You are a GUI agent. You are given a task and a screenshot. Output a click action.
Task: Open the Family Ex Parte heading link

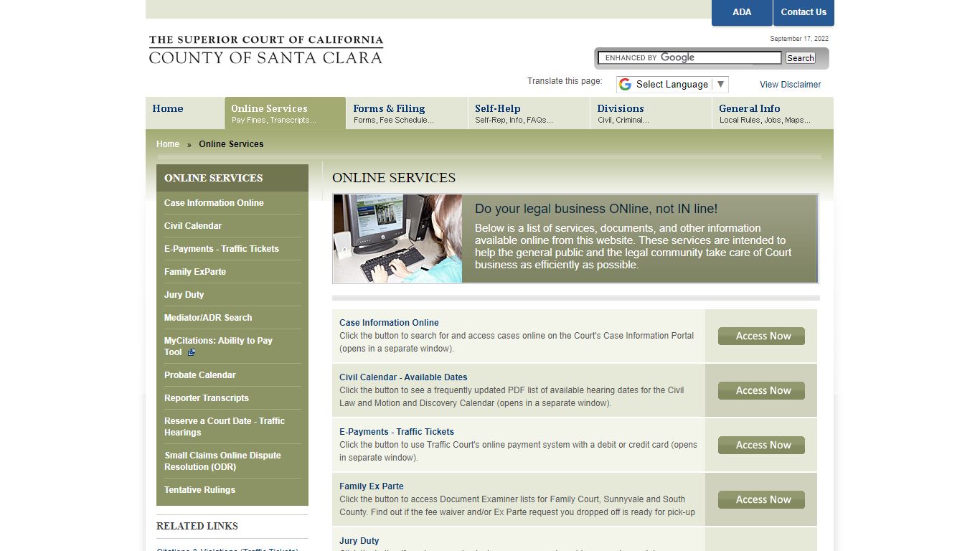[372, 486]
